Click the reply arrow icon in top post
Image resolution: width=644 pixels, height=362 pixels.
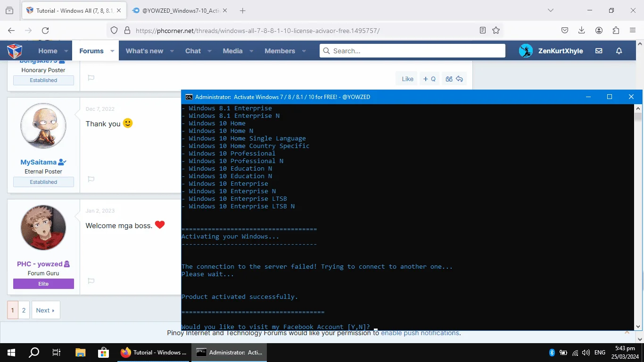tap(460, 79)
